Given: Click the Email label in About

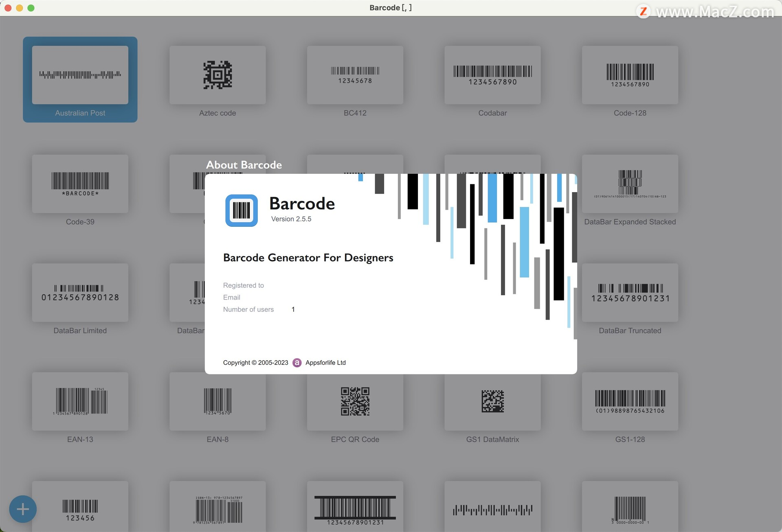Looking at the screenshot, I should click(231, 297).
